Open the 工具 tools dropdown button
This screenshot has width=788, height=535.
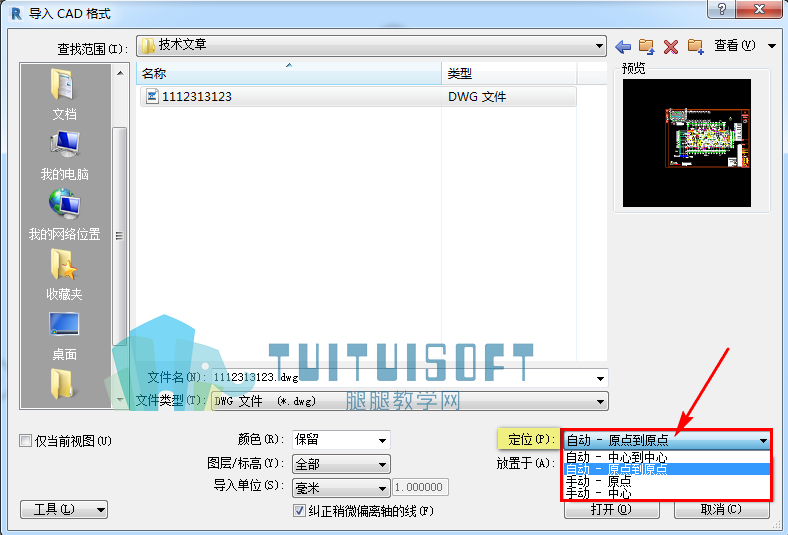[x=64, y=509]
